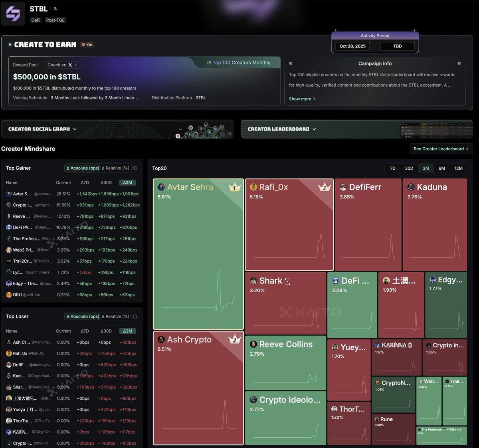The height and width of the screenshot is (448, 479).
Task: Switch Top20 range to 7D
Action: (x=393, y=168)
